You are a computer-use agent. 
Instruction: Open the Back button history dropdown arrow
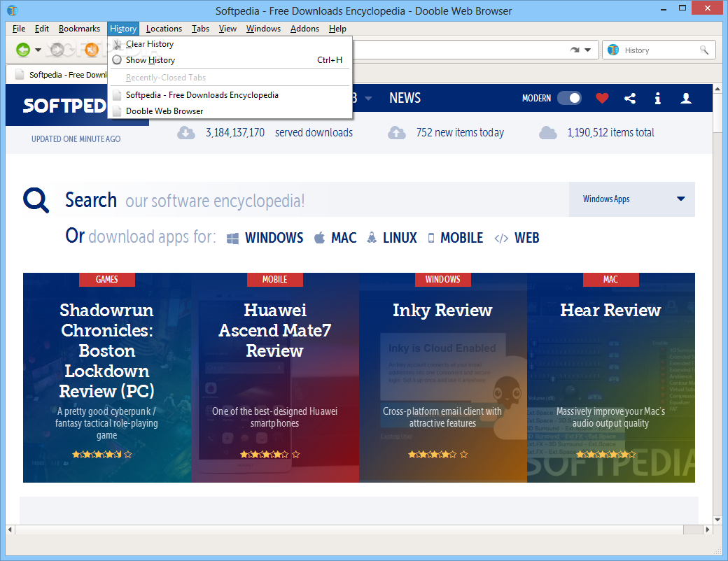coord(38,50)
